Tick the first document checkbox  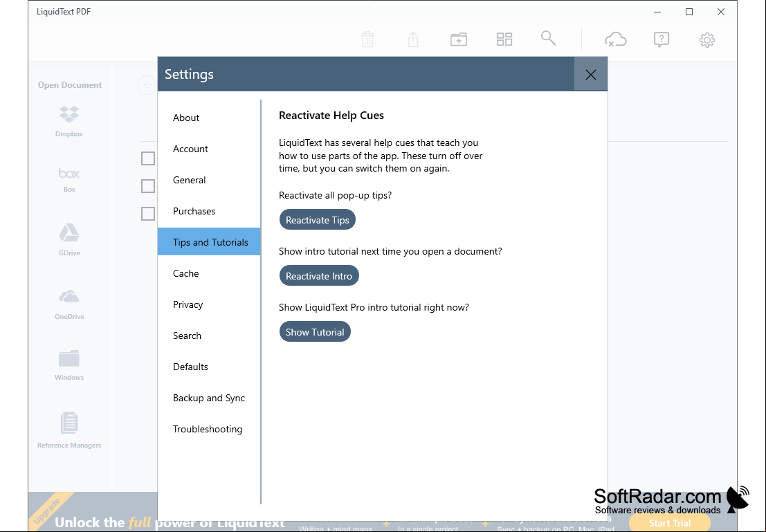click(x=148, y=158)
